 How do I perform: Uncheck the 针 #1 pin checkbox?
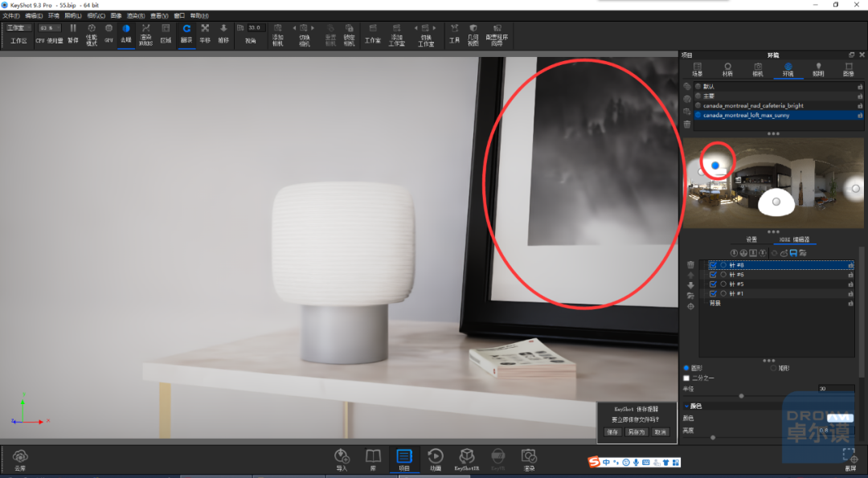[713, 294]
